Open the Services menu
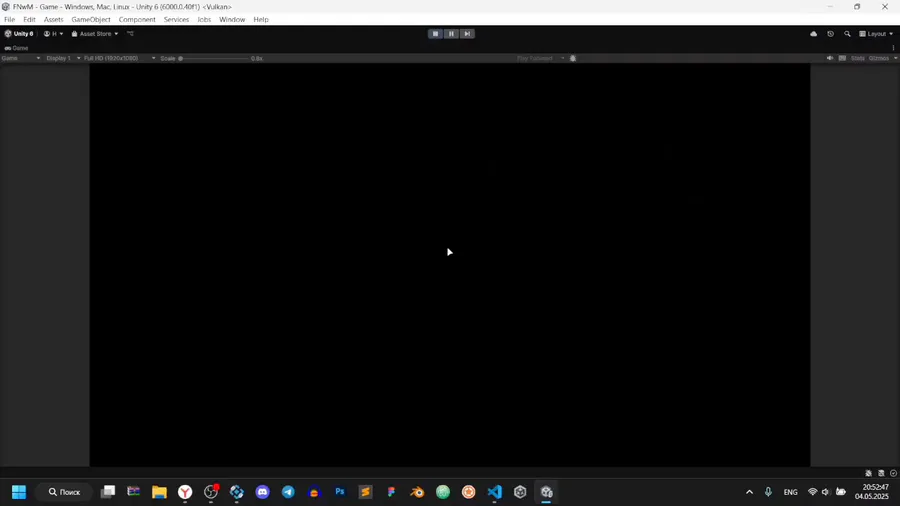Image resolution: width=900 pixels, height=506 pixels. click(176, 20)
